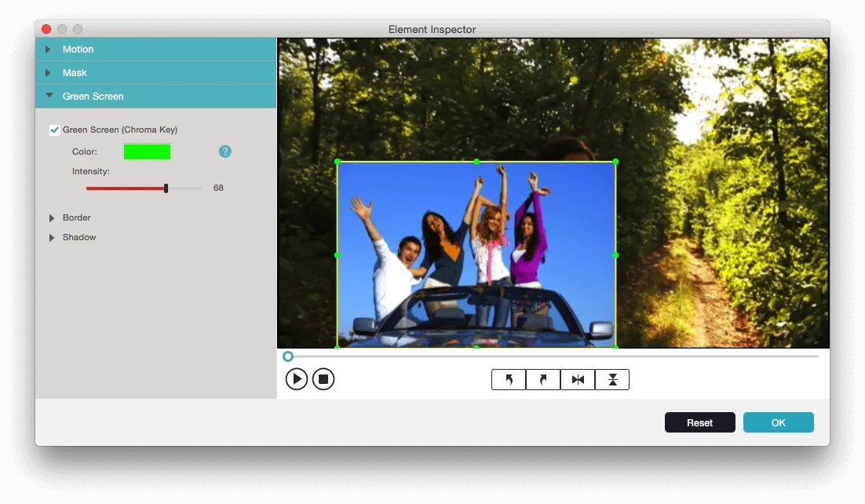Click the Intensity value 68
Screen dimensions: 865x504
click(x=218, y=188)
